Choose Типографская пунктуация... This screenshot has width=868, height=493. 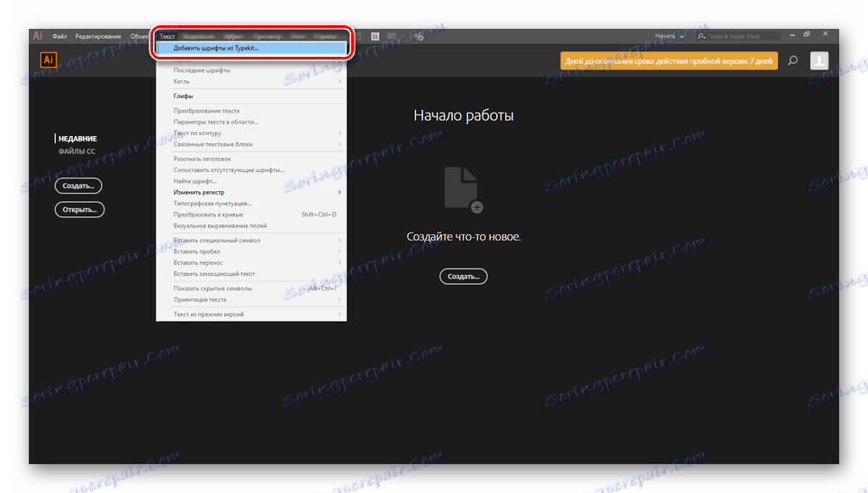point(251,204)
